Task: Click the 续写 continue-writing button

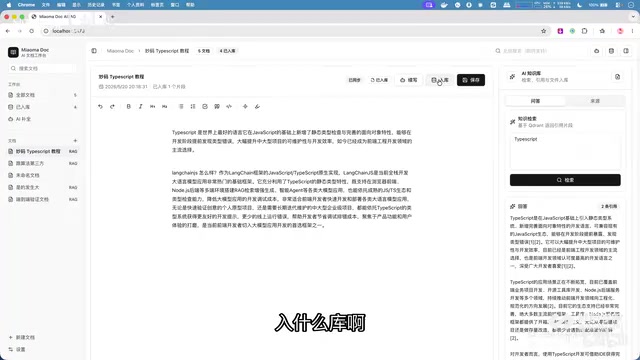Action: (x=409, y=80)
